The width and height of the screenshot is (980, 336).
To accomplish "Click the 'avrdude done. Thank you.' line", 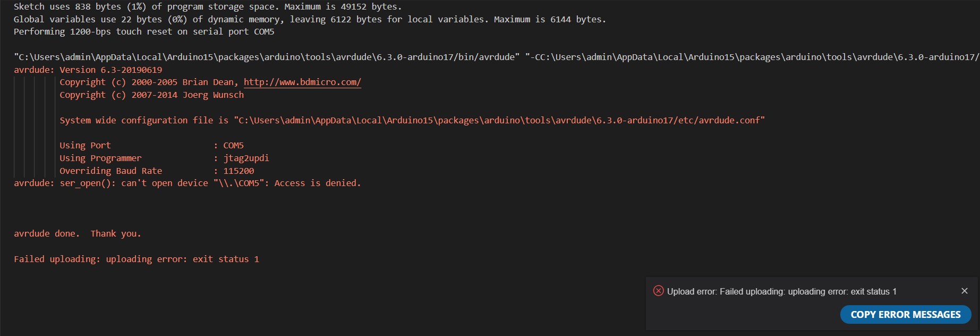I will (78, 233).
